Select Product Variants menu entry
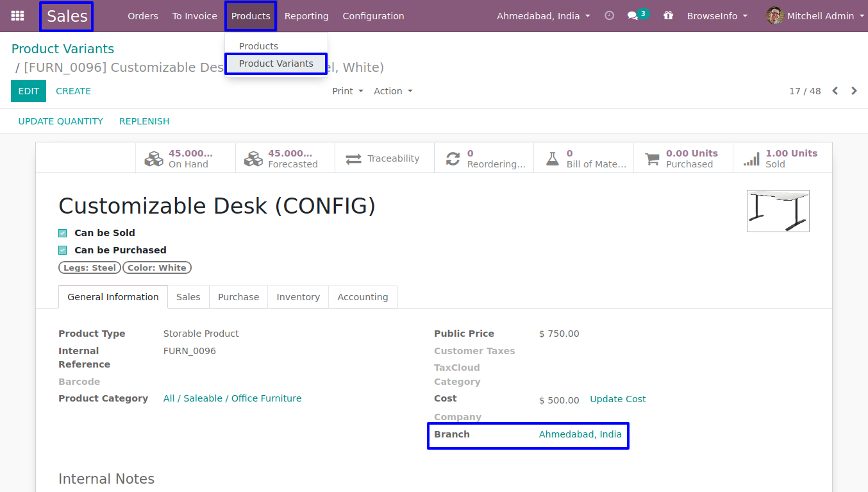The height and width of the screenshot is (492, 868). tap(276, 64)
